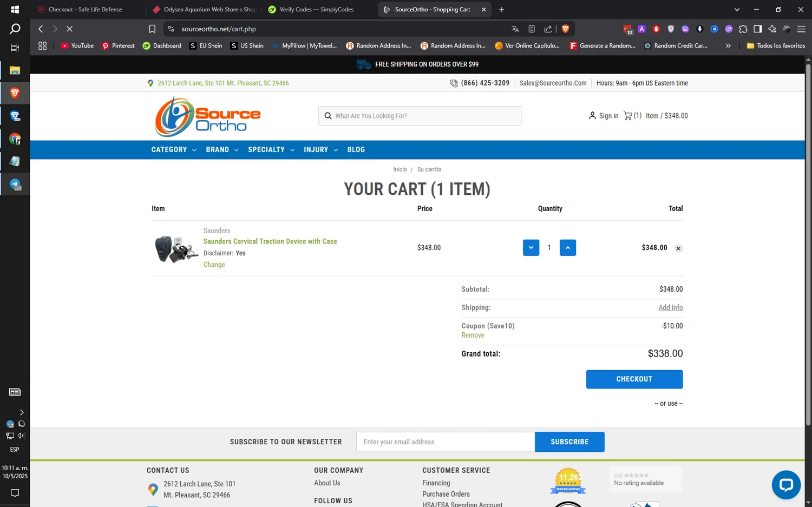Switch to the Odysea Aquarium Web Store tab

click(x=205, y=9)
